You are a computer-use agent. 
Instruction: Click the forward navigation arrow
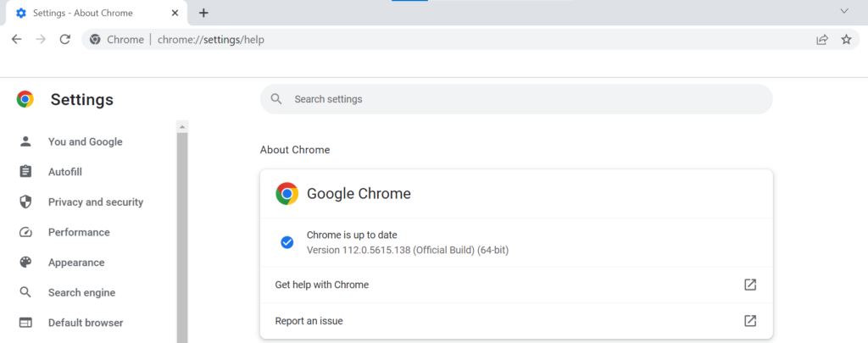tap(41, 40)
